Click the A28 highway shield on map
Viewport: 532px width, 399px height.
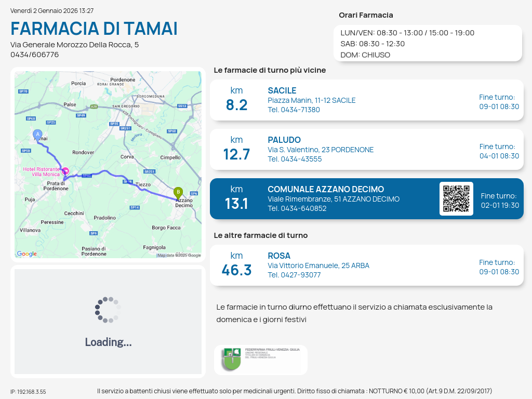(94, 107)
